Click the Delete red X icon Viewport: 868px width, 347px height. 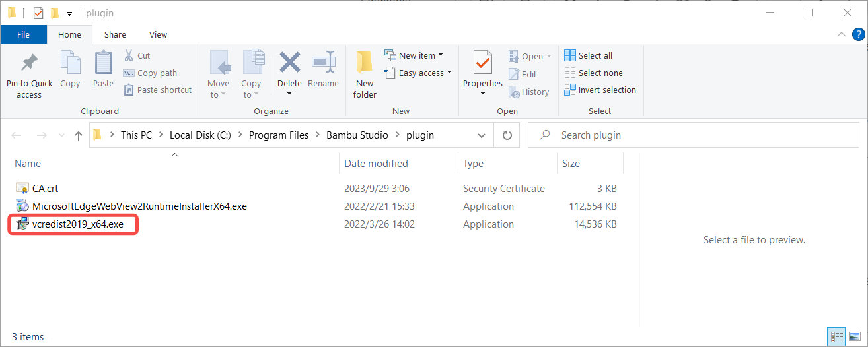pos(289,63)
